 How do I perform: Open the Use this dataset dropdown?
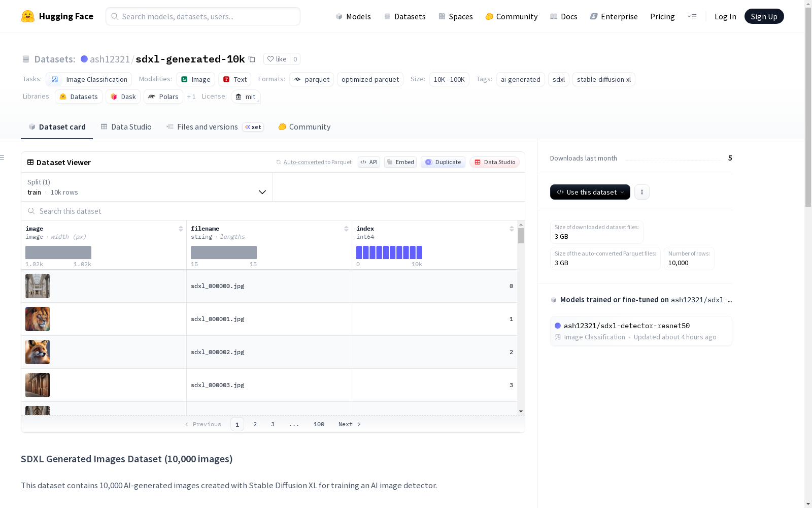590,192
